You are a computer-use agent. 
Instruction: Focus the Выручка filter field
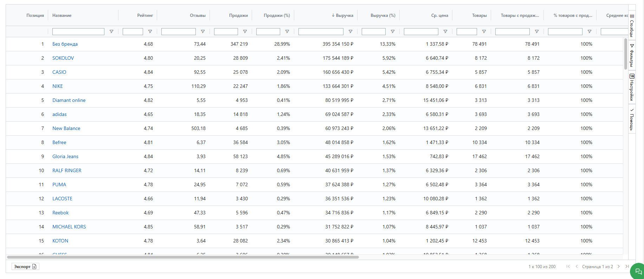(321, 32)
